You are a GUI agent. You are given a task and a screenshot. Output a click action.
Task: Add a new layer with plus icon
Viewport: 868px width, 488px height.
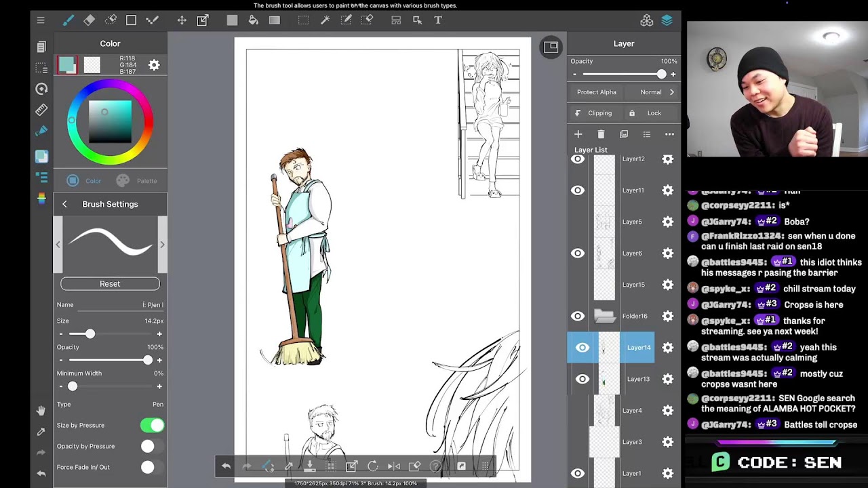click(578, 134)
